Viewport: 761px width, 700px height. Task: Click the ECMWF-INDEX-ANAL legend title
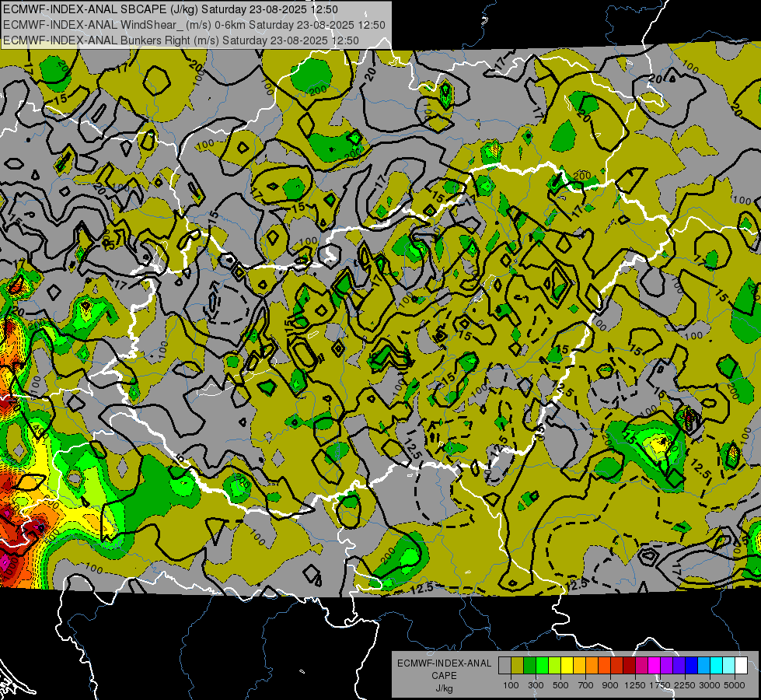(444, 663)
